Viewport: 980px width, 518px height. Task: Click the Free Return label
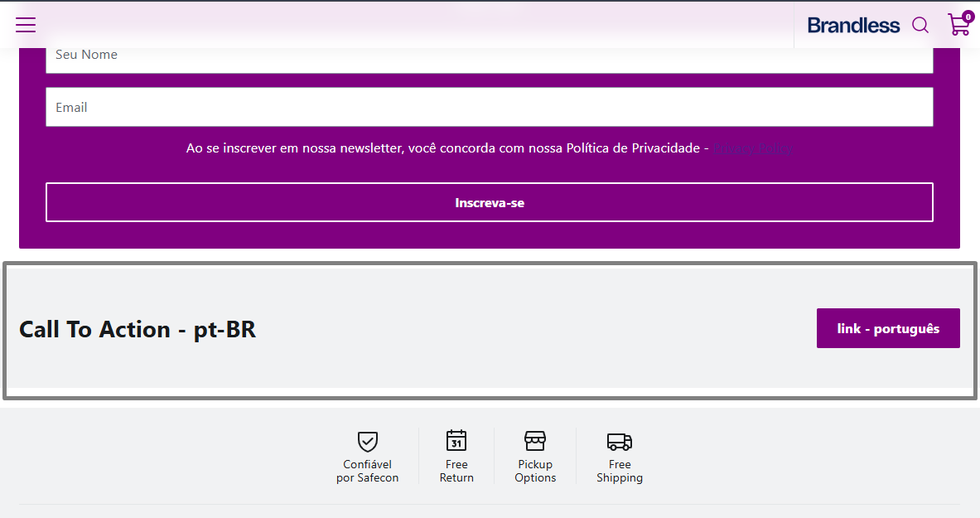click(x=456, y=471)
